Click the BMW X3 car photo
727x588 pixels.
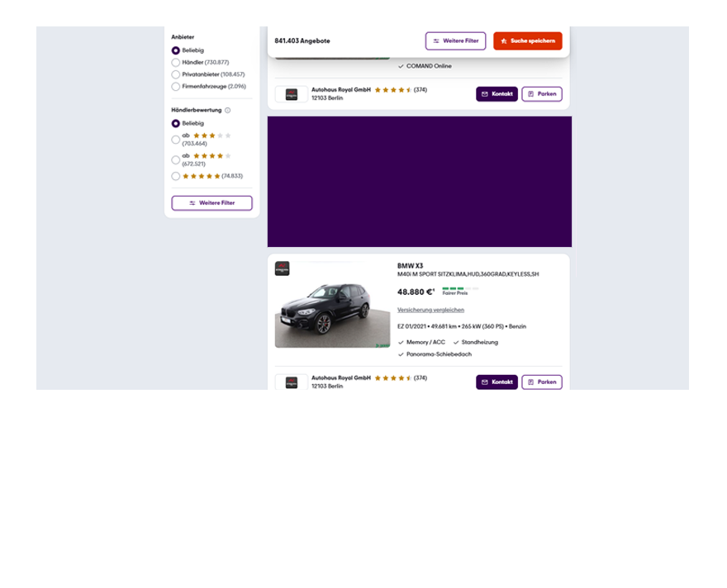332,305
